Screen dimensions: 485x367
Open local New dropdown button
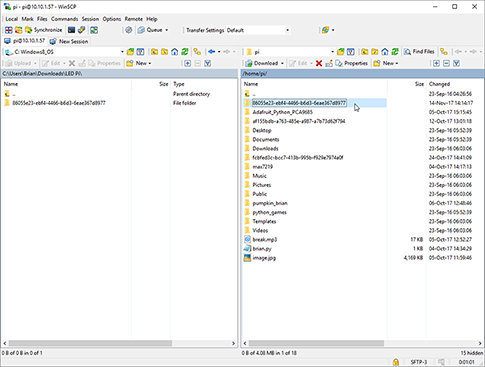coord(139,63)
